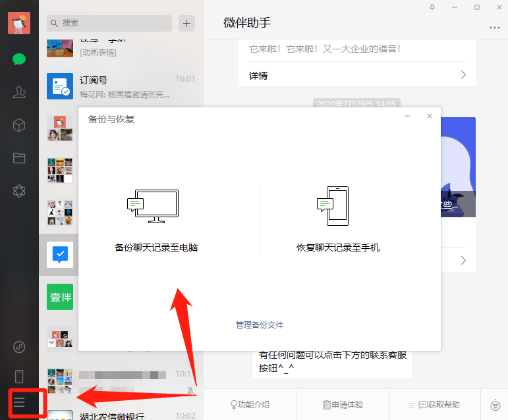Select 恢复聊天记录至手机 label

(x=338, y=248)
